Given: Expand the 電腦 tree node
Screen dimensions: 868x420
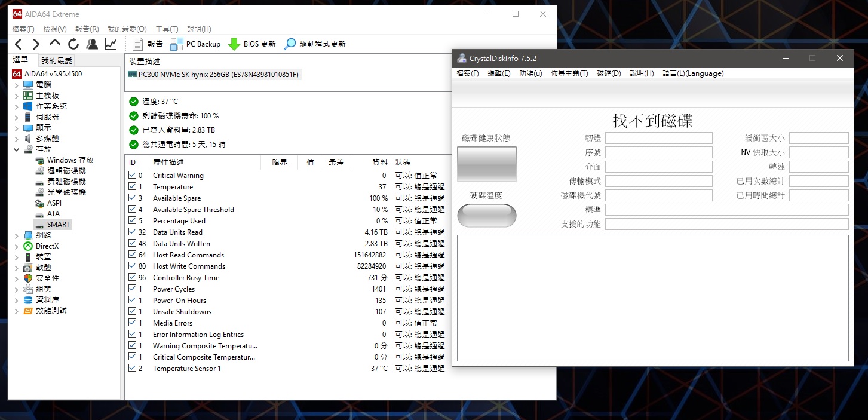Looking at the screenshot, I should pos(17,85).
